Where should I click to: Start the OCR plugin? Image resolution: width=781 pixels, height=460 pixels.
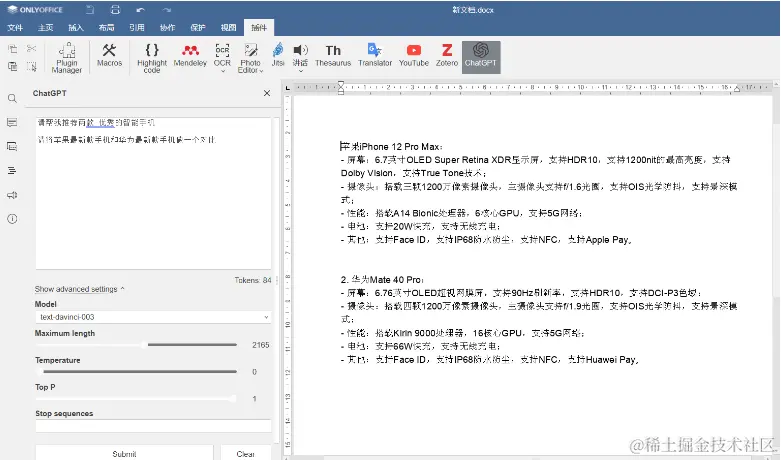(222, 54)
